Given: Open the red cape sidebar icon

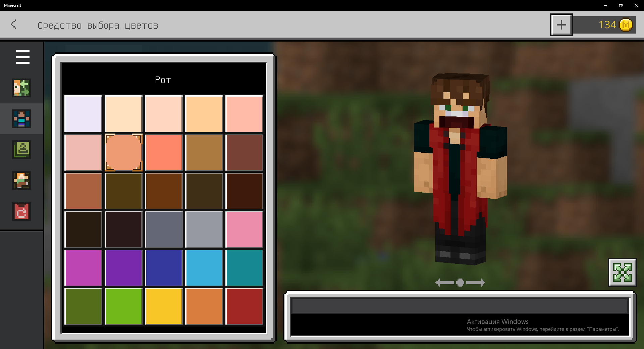Looking at the screenshot, I should pos(21,211).
